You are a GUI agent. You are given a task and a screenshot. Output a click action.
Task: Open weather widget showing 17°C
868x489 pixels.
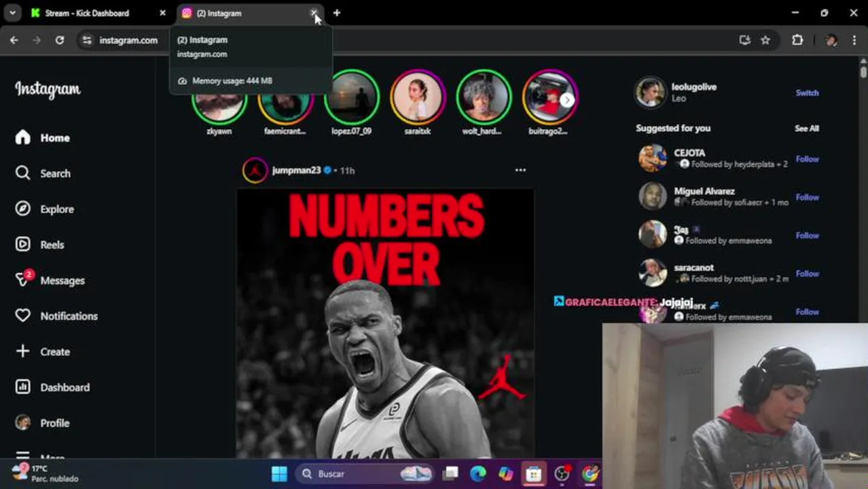(x=46, y=473)
